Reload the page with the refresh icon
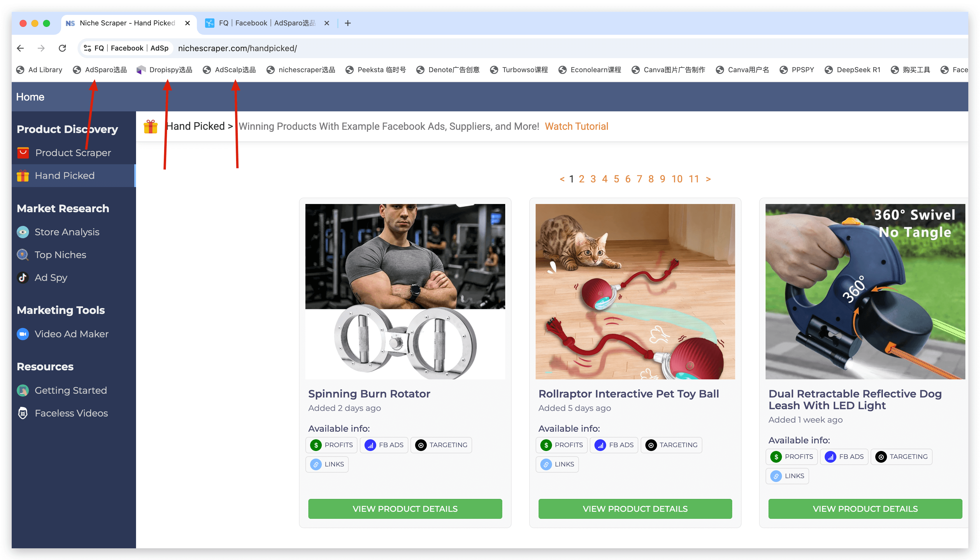Image resolution: width=980 pixels, height=560 pixels. [x=62, y=48]
